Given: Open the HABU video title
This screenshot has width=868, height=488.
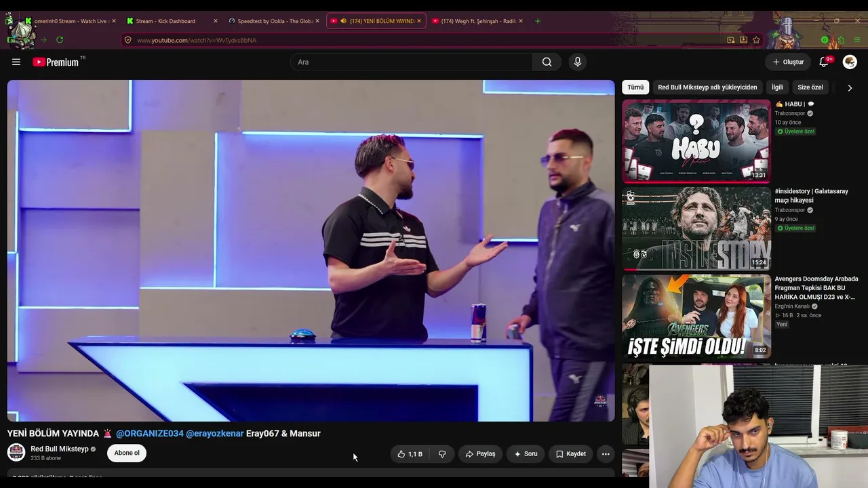Looking at the screenshot, I should pos(794,104).
